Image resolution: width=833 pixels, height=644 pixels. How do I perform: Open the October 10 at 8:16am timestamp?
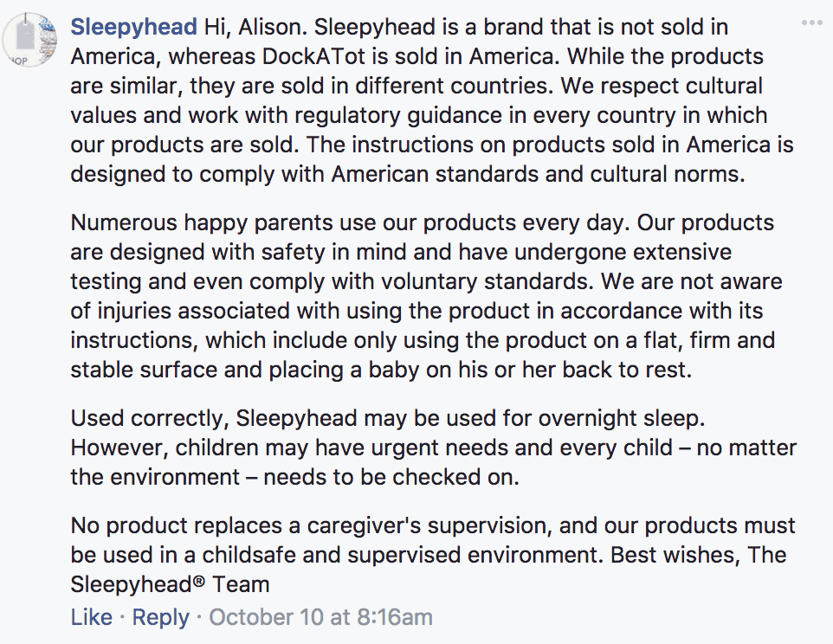[x=320, y=617]
